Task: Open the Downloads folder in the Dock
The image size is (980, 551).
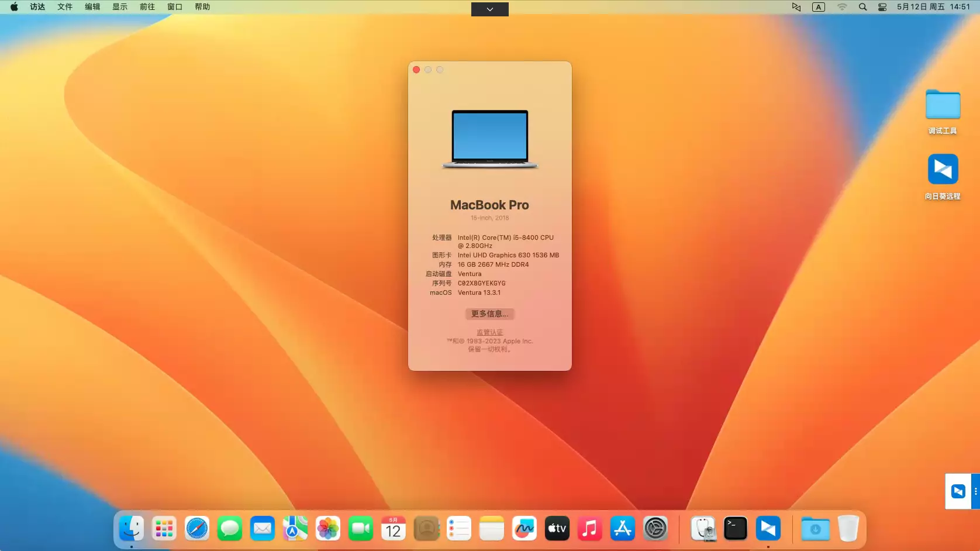Action: click(815, 528)
